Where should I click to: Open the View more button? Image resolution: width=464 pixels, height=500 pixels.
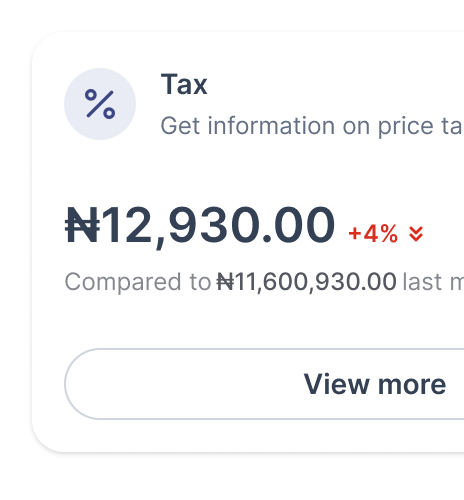(264, 384)
